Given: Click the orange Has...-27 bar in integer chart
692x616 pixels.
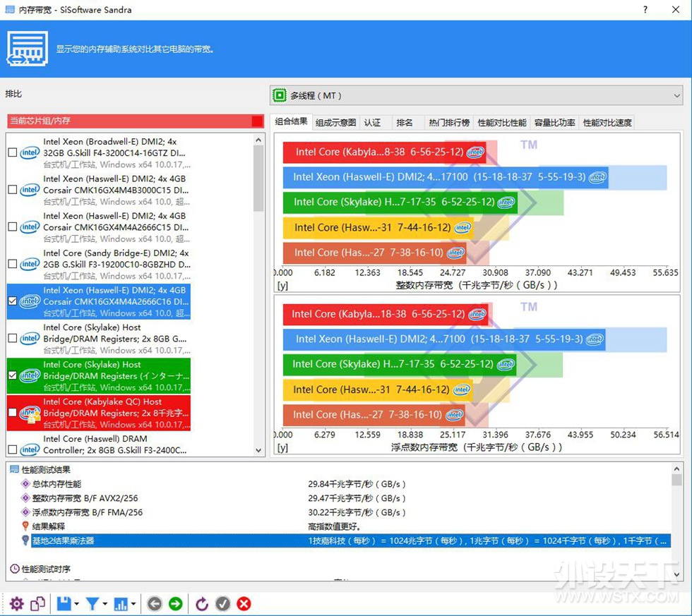Looking at the screenshot, I should click(374, 253).
